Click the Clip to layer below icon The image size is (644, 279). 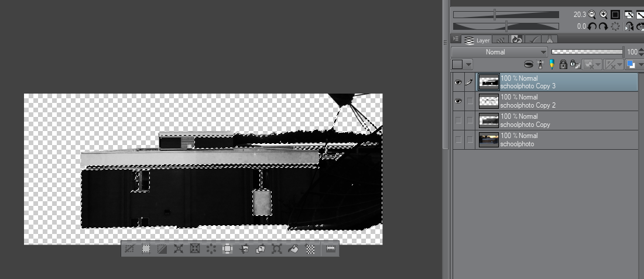pyautogui.click(x=529, y=64)
